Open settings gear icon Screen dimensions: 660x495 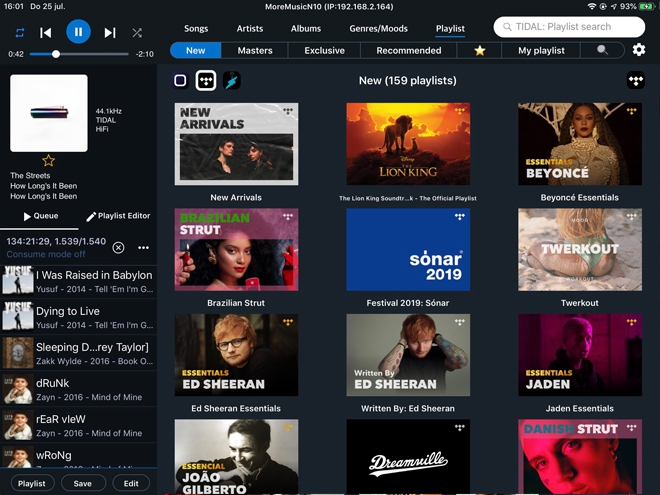point(639,50)
